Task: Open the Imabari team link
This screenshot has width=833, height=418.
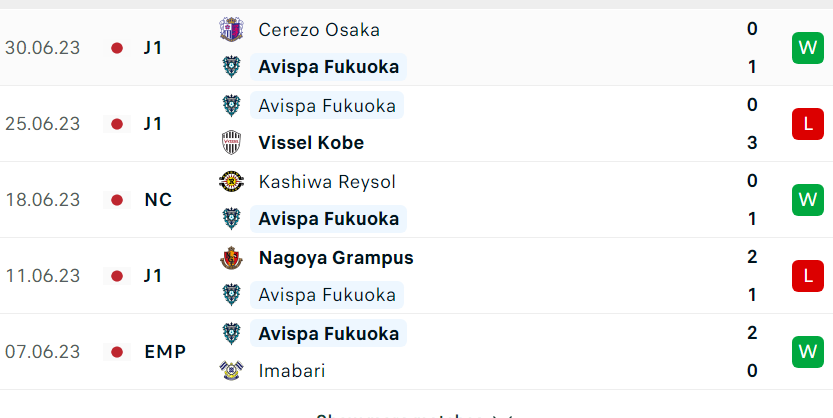Action: pyautogui.click(x=292, y=371)
